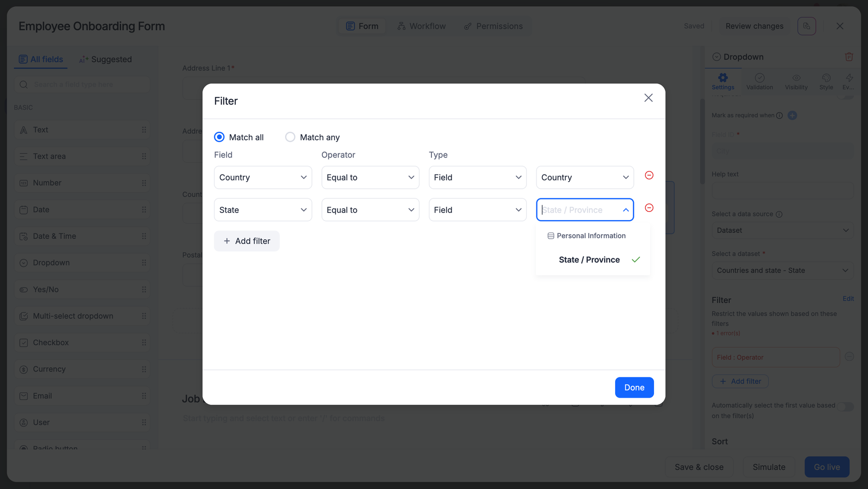Open the second row Field type dropdown
868x489 pixels.
(x=477, y=210)
